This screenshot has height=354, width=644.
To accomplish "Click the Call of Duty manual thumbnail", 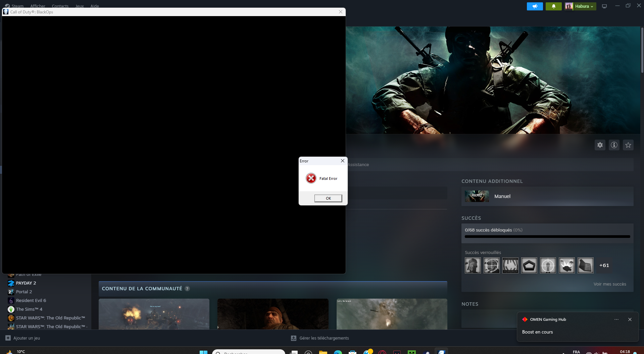I will (x=477, y=196).
